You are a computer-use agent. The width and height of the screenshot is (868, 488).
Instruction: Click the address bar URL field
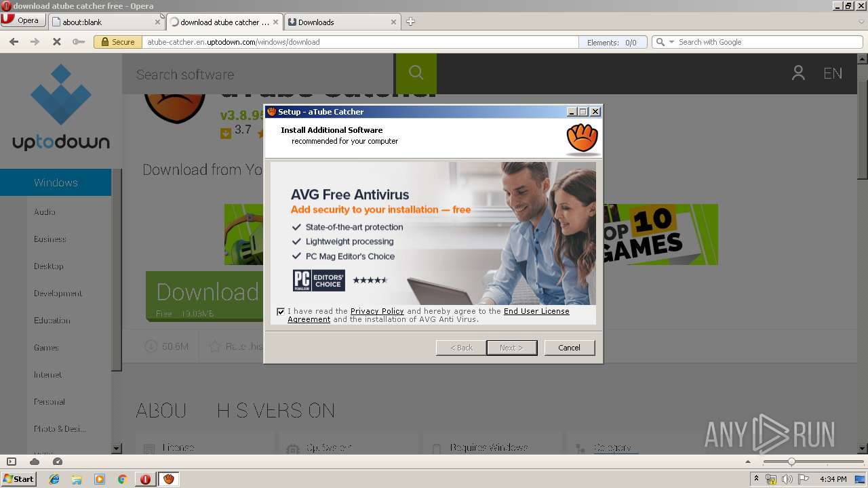coord(359,42)
